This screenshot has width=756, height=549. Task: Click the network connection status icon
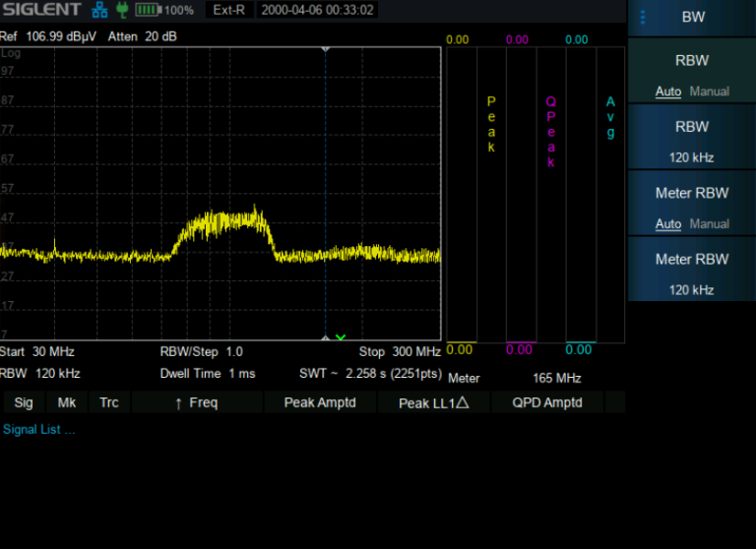pyautogui.click(x=99, y=10)
